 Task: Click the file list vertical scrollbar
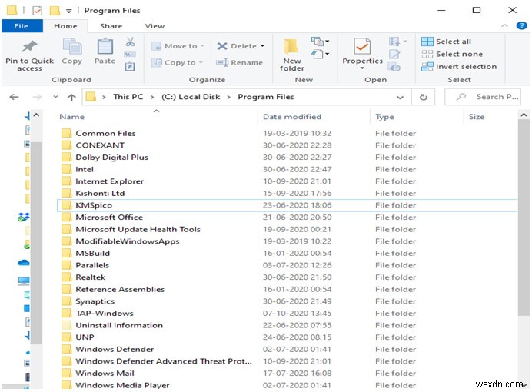click(524, 217)
